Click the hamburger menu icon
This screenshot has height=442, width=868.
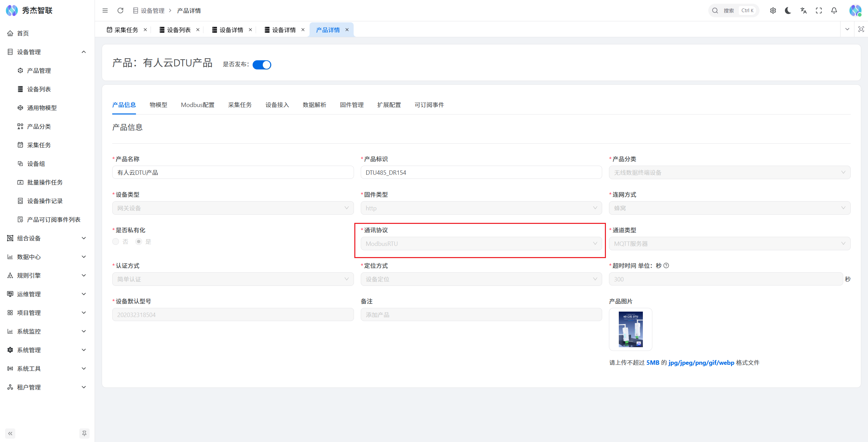105,10
